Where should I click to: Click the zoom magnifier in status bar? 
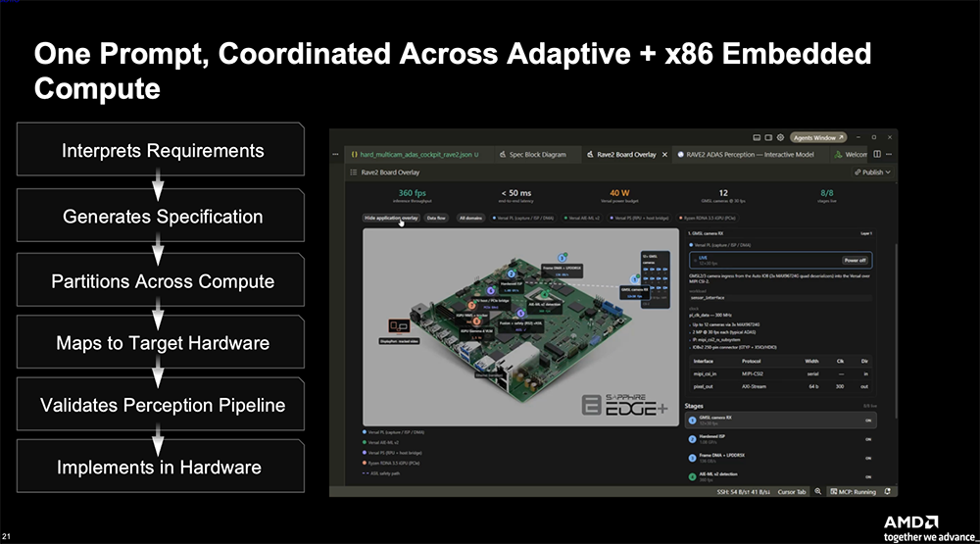coord(817,492)
